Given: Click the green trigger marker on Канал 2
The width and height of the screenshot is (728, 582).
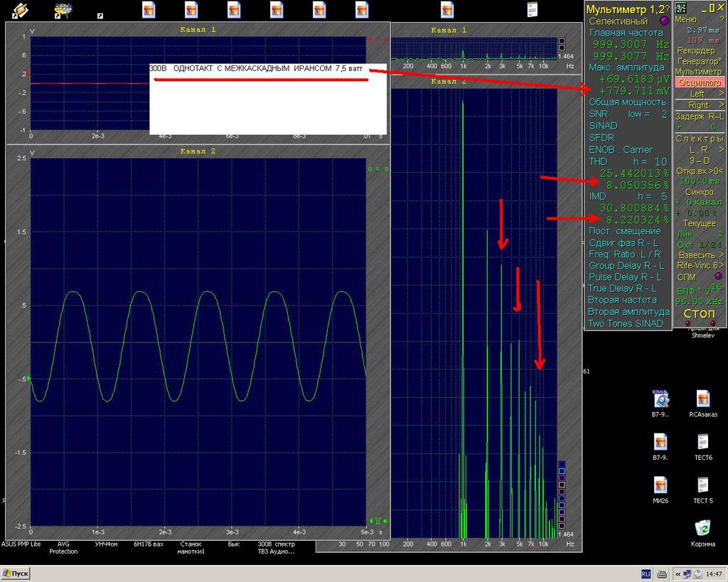Looking at the screenshot, I should click(29, 379).
